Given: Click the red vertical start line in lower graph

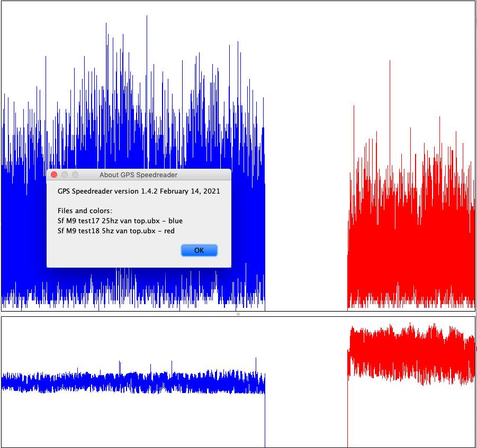Looking at the screenshot, I should 347,418.
